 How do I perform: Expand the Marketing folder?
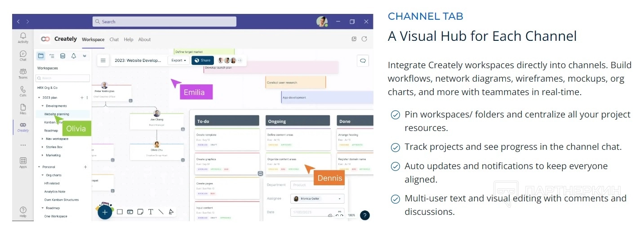(43, 155)
